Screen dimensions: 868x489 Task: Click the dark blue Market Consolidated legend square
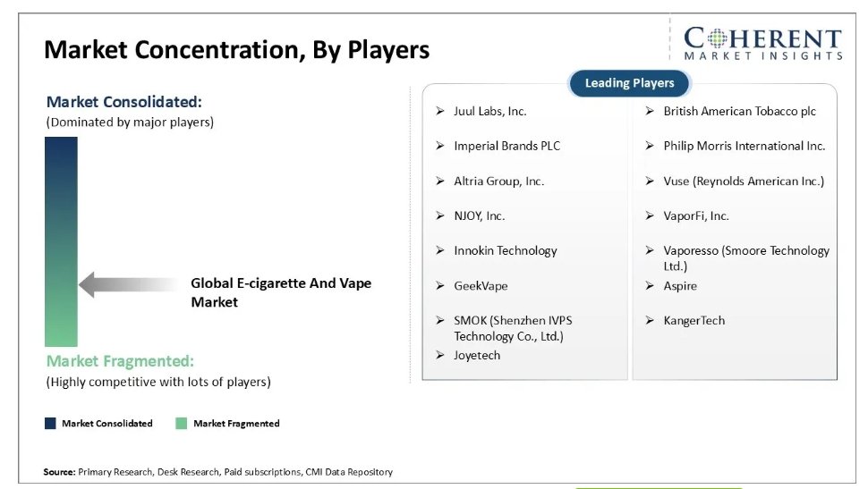tap(50, 424)
